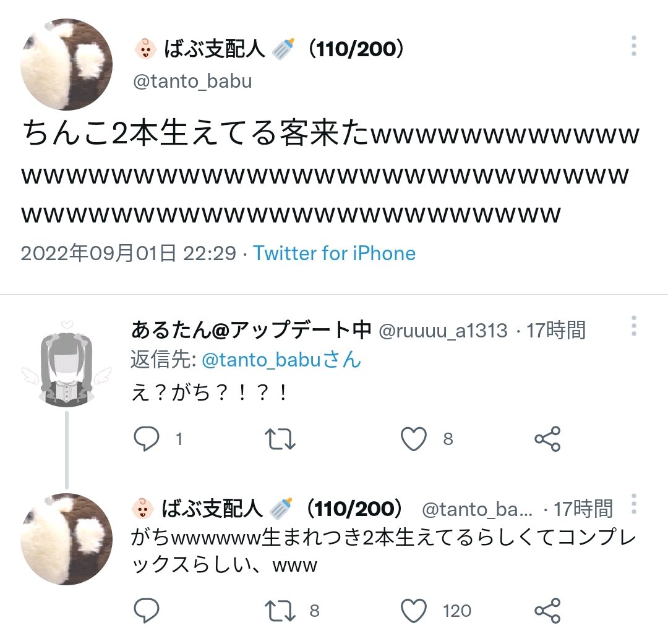This screenshot has width=668, height=644.
Task: Click the @tanto_babuさん reply mention link
Action: click(281, 360)
